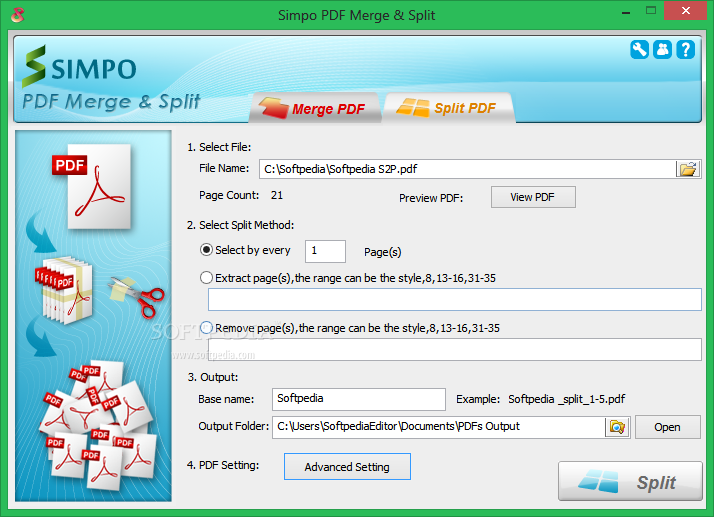Click the '3. Output:' heading

pos(213,377)
